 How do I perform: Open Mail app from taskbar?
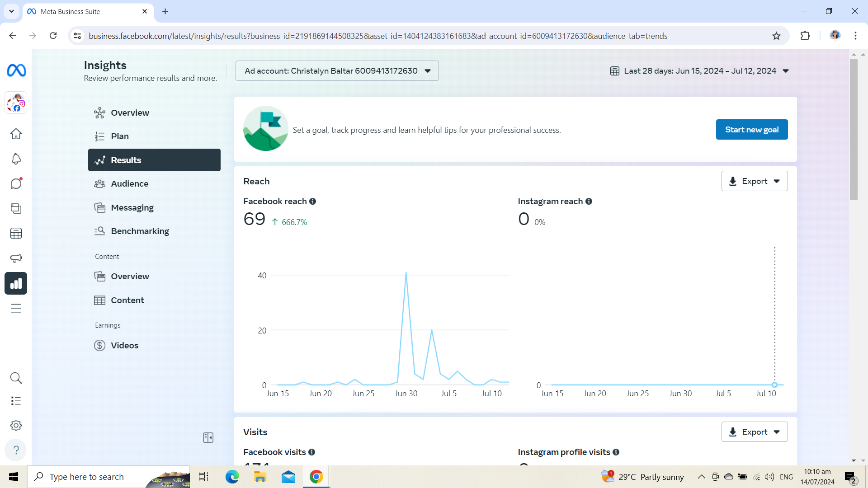(x=288, y=477)
